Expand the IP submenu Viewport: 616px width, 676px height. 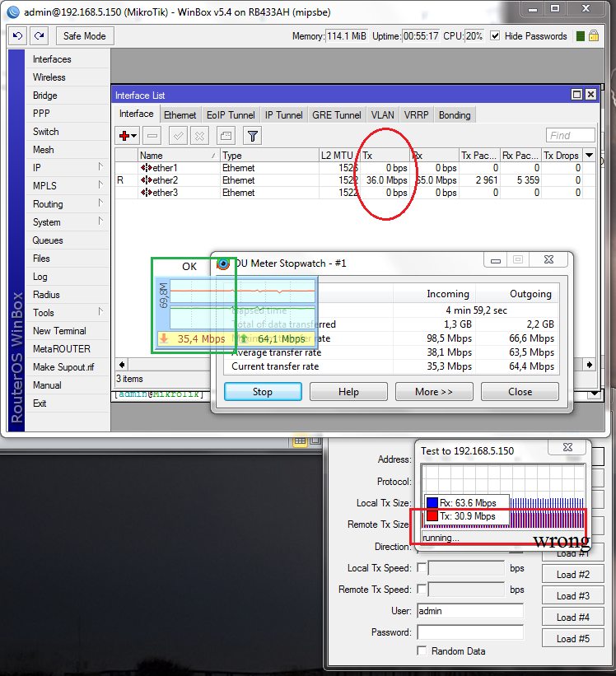(100, 166)
